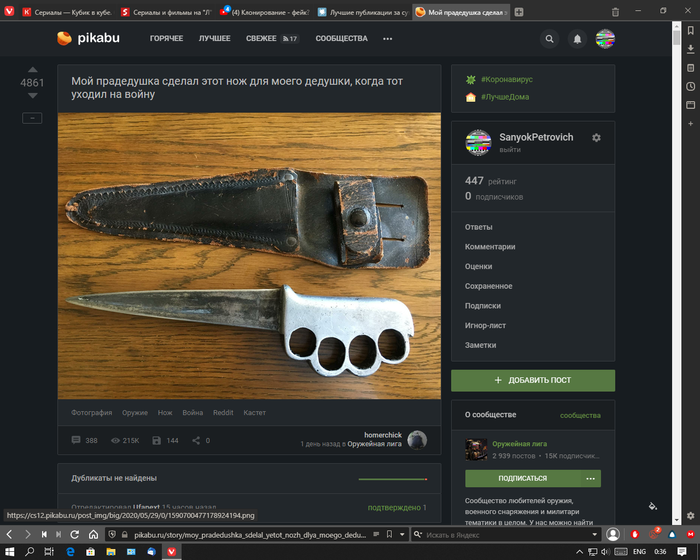Screen dimensions: 700x560
Task: Open SanyokPetrovich profile link
Action: [536, 137]
